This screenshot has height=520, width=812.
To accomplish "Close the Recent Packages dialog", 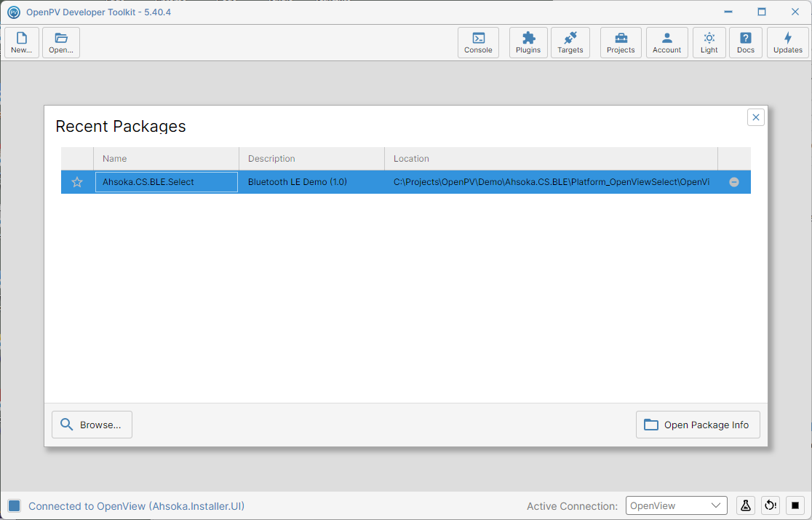I will [756, 117].
